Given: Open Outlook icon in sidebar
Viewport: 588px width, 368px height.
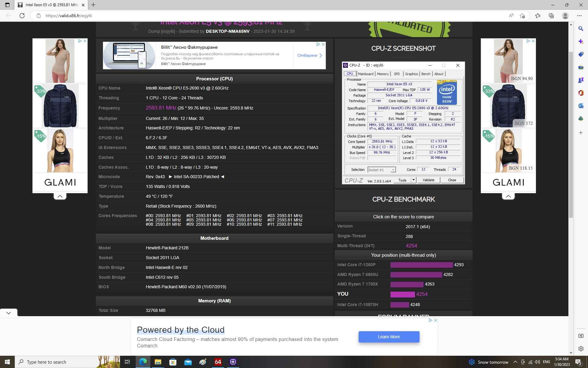Looking at the screenshot, I should point(581,106).
